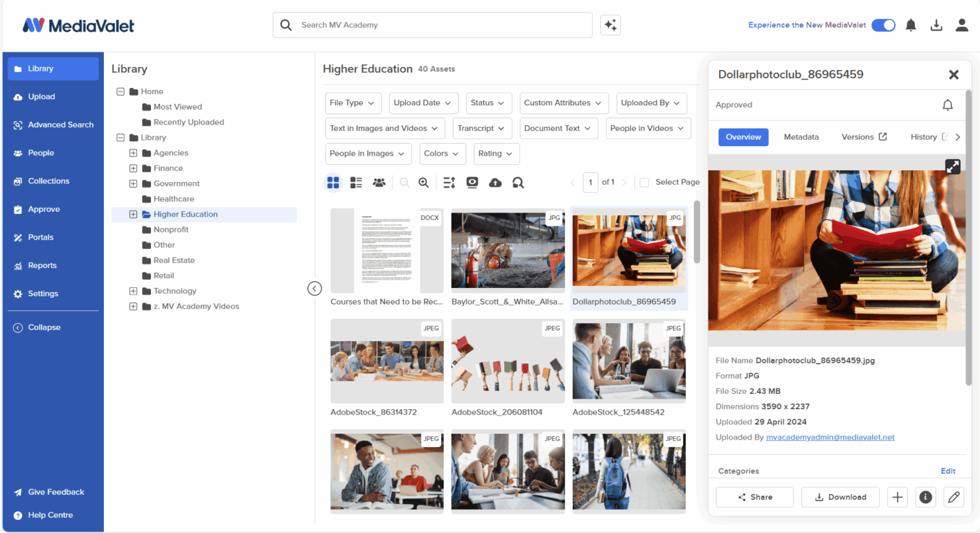
Task: Click the asset info icon button
Action: 926,497
